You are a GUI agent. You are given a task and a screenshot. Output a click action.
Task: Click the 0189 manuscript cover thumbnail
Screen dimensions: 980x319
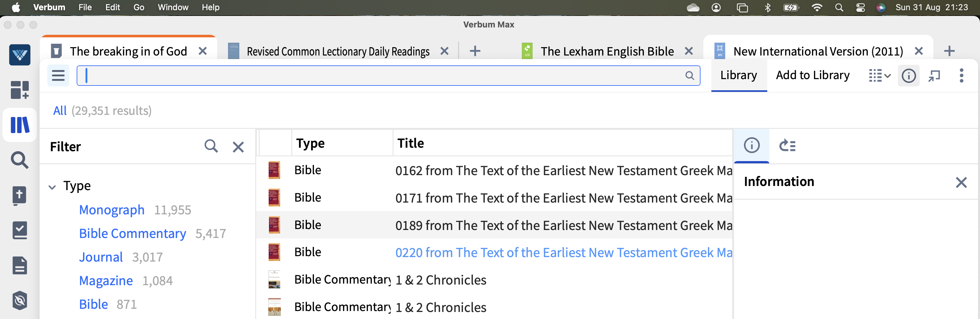(x=274, y=225)
